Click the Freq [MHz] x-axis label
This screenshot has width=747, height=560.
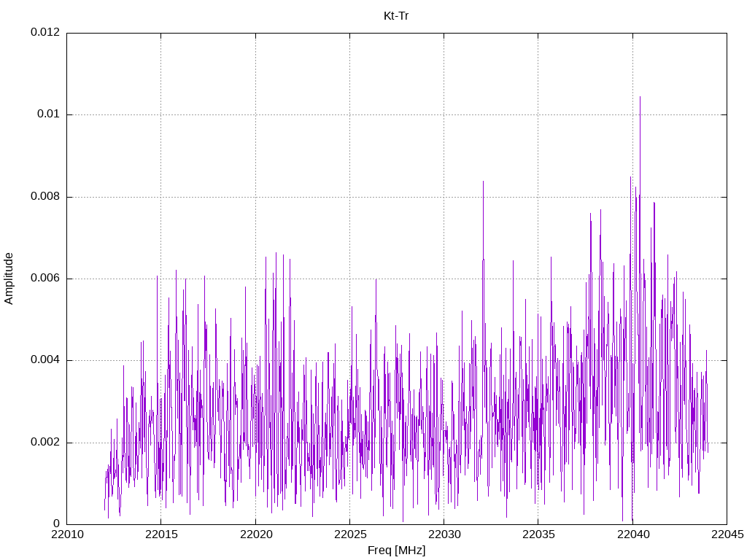pyautogui.click(x=396, y=551)
